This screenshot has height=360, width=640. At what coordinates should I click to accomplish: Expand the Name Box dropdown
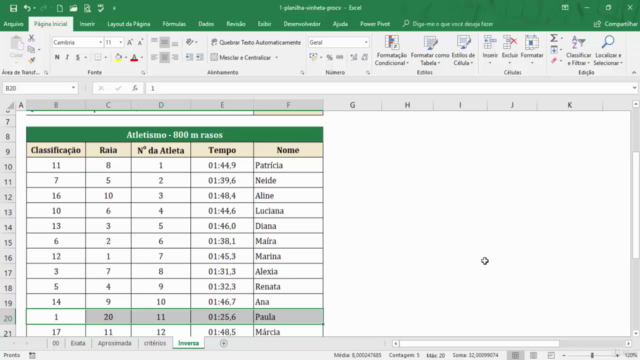[x=73, y=88]
